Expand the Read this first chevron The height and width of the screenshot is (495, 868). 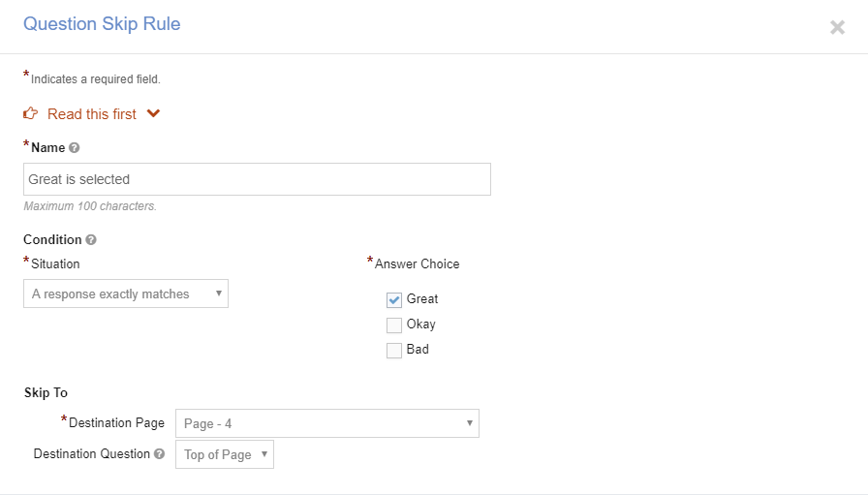[153, 113]
